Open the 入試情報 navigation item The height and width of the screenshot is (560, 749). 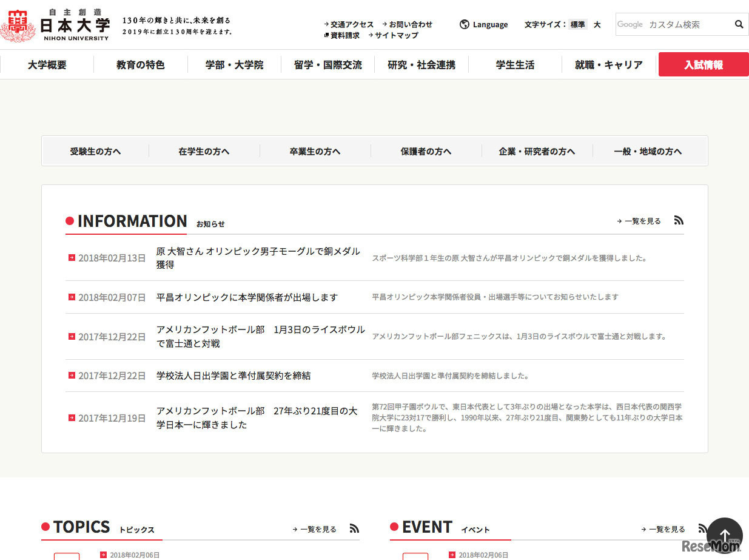tap(703, 64)
